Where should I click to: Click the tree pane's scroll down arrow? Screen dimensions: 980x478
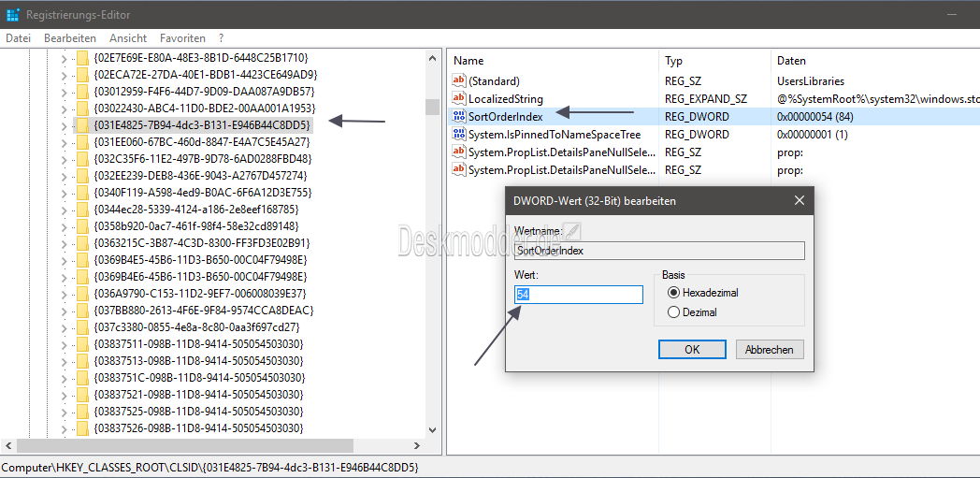(432, 429)
